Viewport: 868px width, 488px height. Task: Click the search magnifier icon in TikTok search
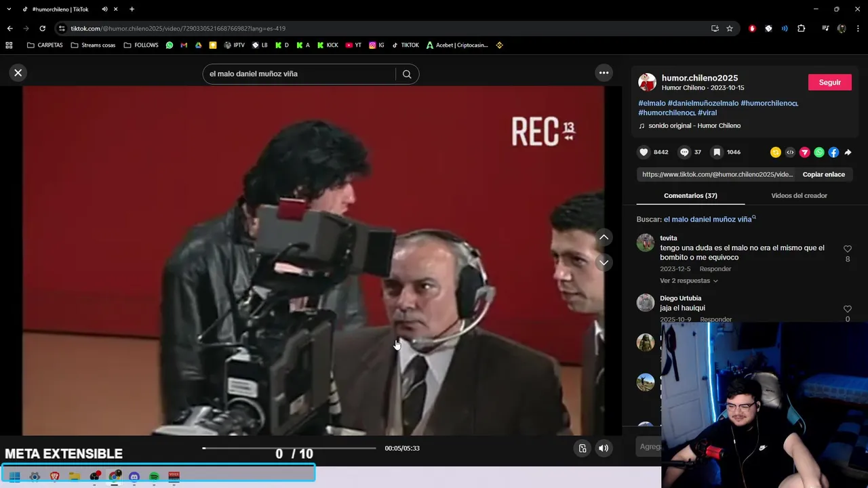(x=407, y=75)
